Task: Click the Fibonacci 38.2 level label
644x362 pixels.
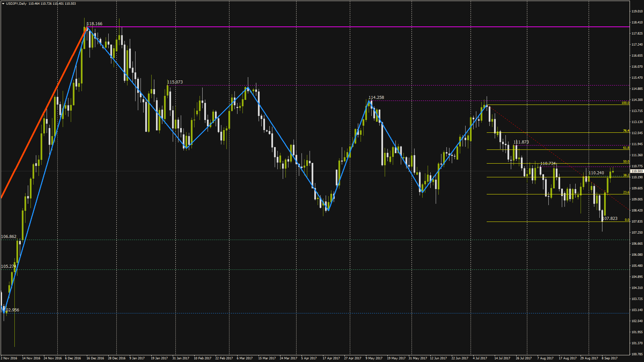Action: pos(626,175)
